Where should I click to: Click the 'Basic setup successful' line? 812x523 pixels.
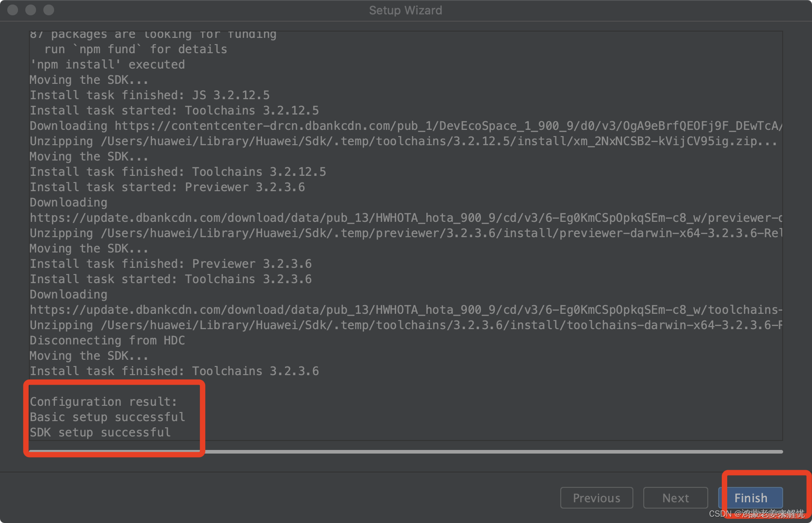(107, 417)
